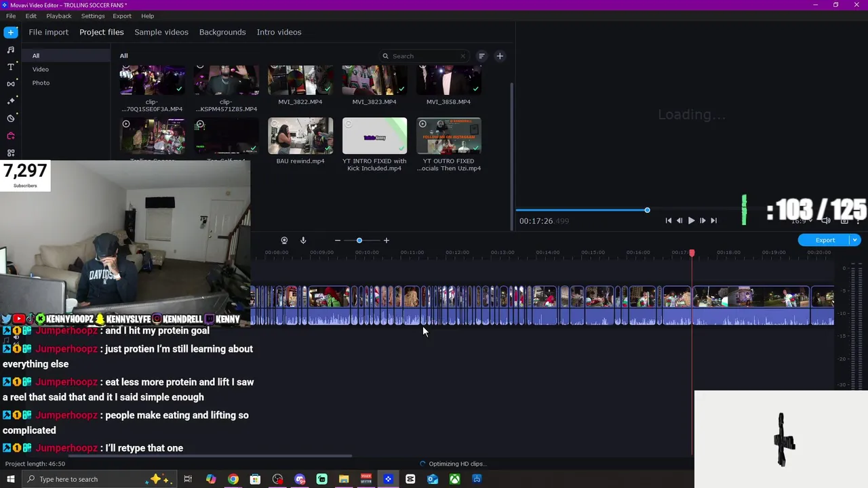Click the blue Export button
868x488 pixels.
click(825, 240)
